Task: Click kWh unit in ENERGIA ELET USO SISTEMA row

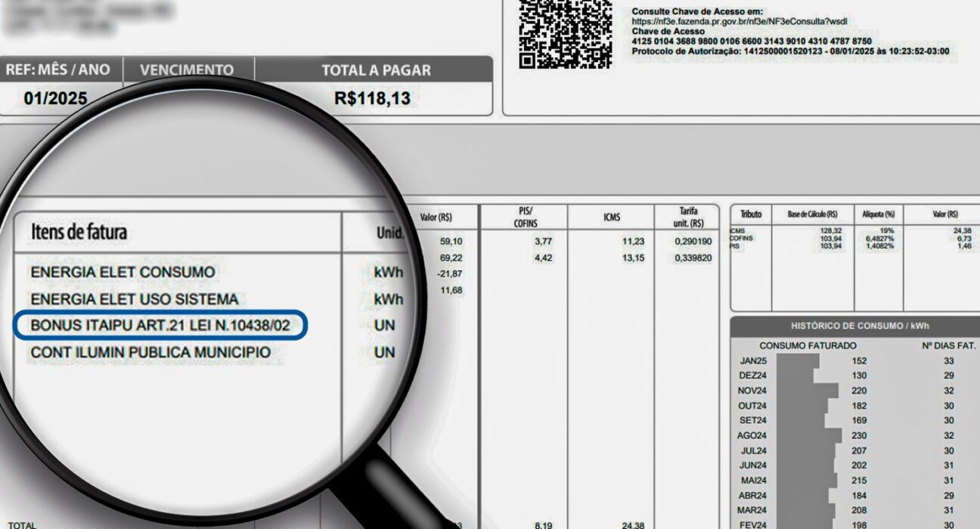Action: tap(388, 300)
